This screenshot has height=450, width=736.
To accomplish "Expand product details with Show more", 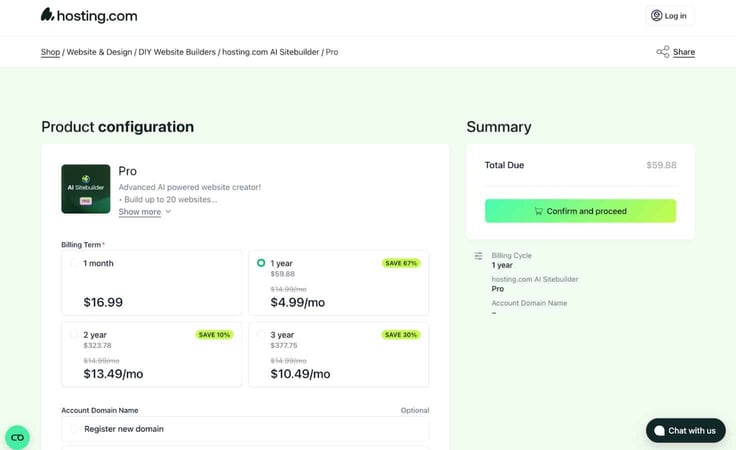I will tap(139, 212).
